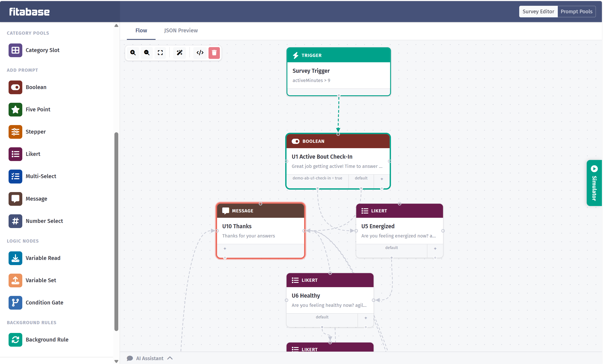603x364 pixels.
Task: Select the Stepper prompt icon
Action: click(15, 132)
